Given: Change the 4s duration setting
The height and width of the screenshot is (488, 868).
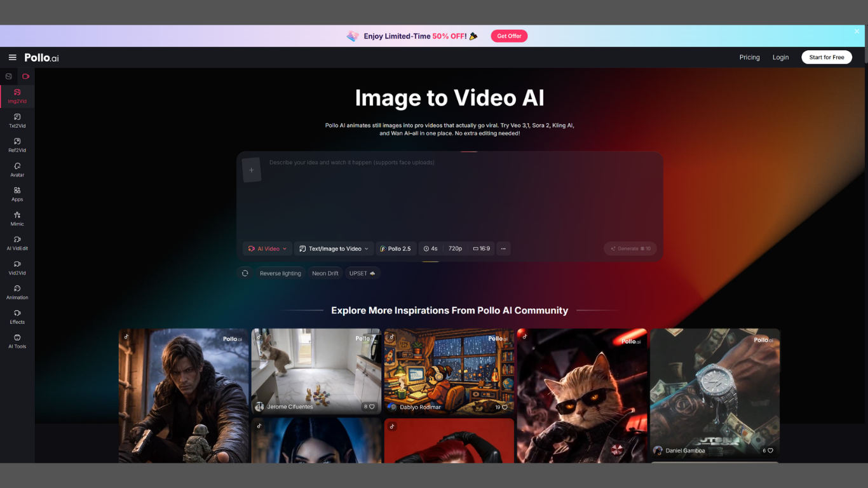Looking at the screenshot, I should click(431, 248).
